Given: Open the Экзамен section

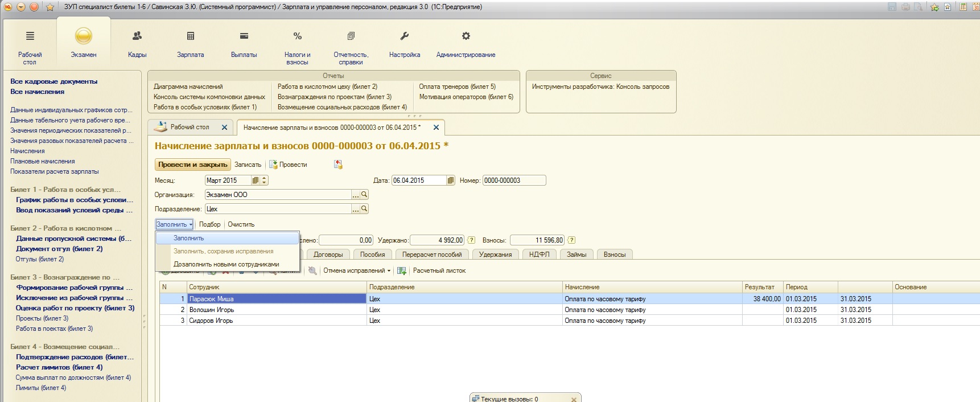Looking at the screenshot, I should pyautogui.click(x=84, y=43).
